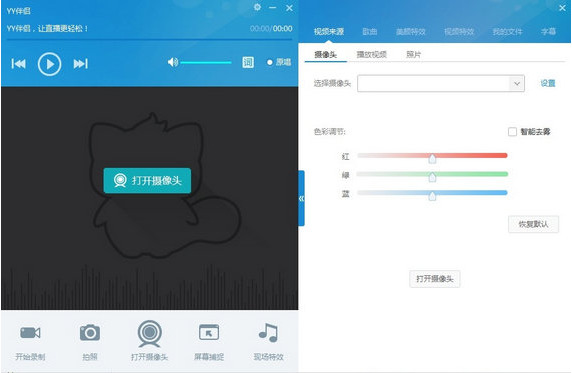Adjust the red 红 color slider

click(432, 157)
